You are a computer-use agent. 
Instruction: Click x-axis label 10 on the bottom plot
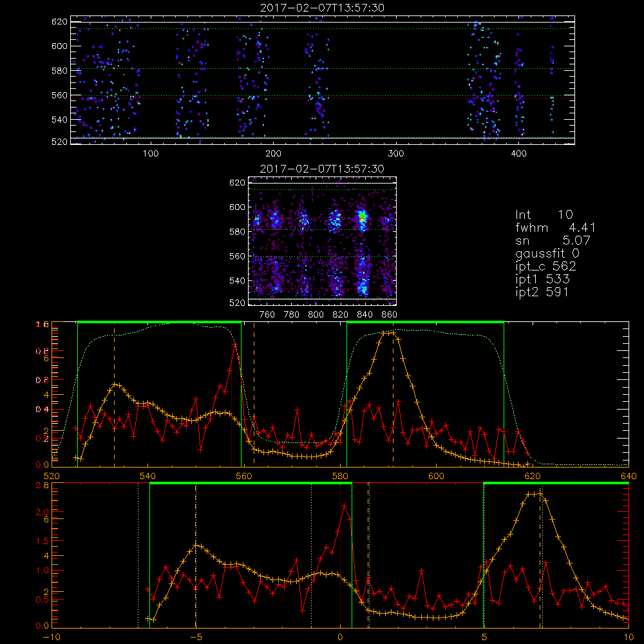629,637
